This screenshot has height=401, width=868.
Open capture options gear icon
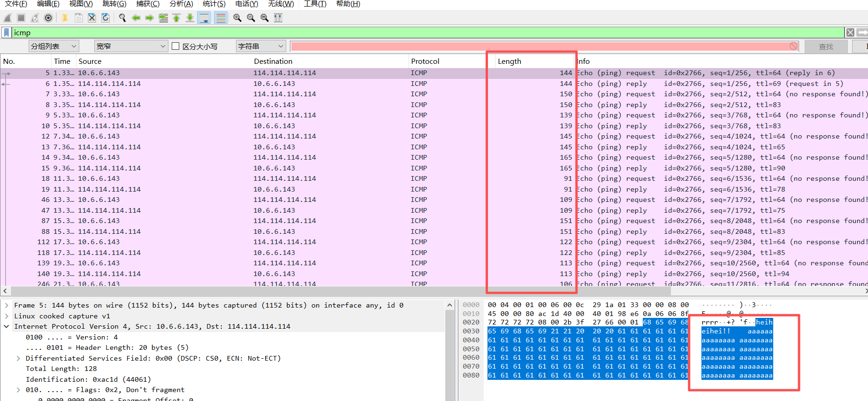(48, 18)
